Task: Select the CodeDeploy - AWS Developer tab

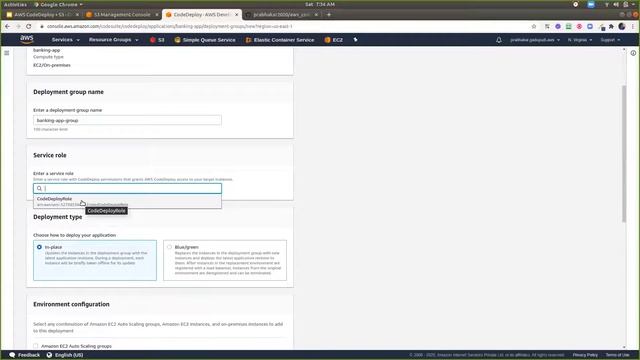Action: [202, 15]
